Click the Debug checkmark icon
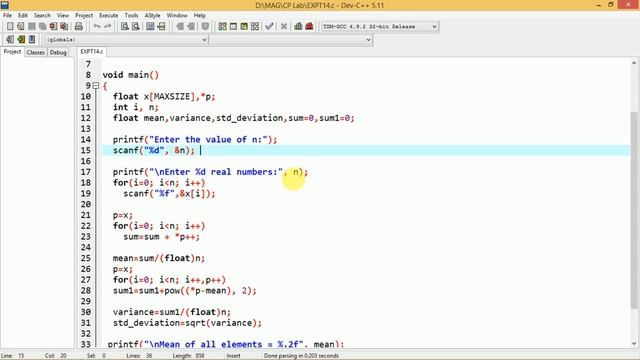This screenshot has height=360, width=640. 269,27
